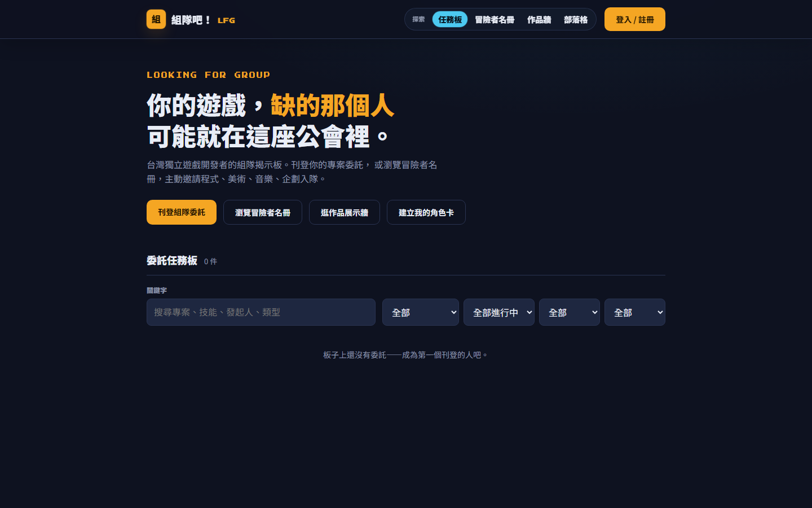Click the 刊登組隊委託 button
The height and width of the screenshot is (508, 812).
182,212
